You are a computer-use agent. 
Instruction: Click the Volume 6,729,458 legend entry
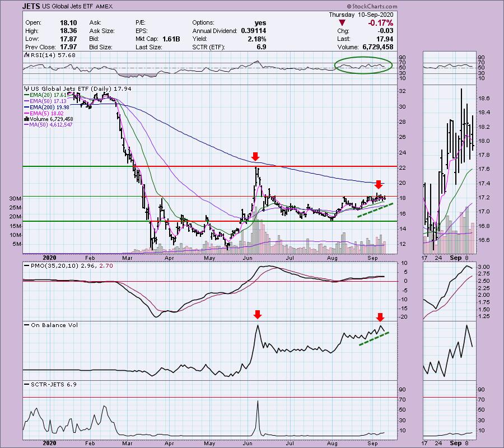52,119
